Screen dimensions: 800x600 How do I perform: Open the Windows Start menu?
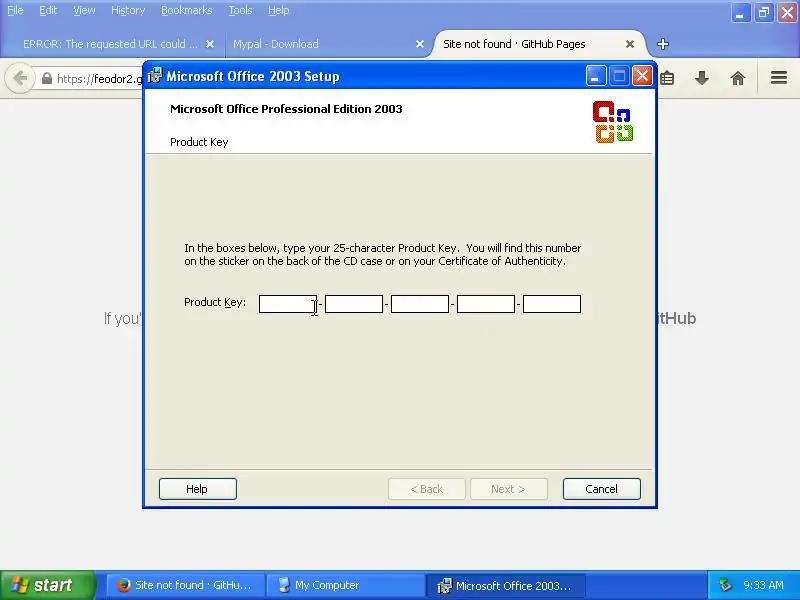(47, 585)
